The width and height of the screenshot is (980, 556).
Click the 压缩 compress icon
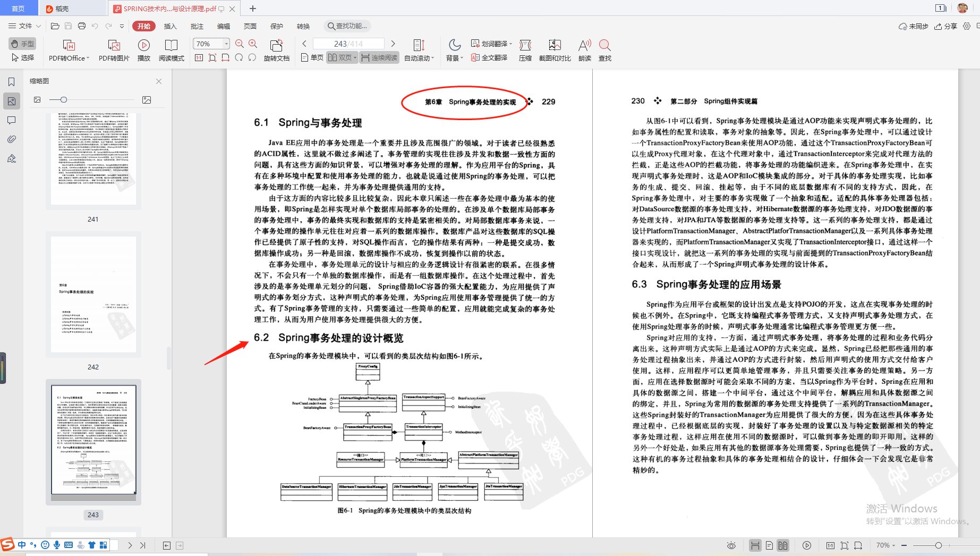(525, 45)
